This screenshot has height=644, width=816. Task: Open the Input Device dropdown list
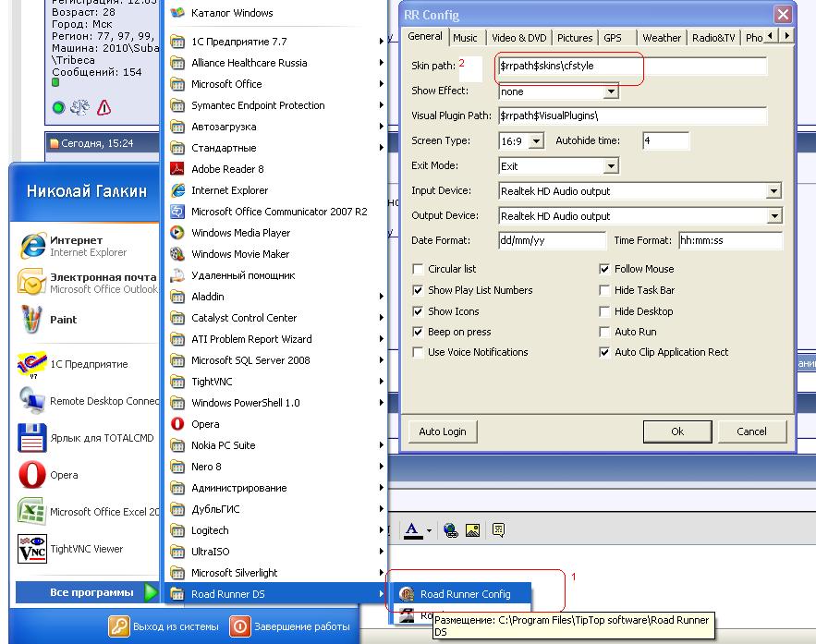coord(773,191)
